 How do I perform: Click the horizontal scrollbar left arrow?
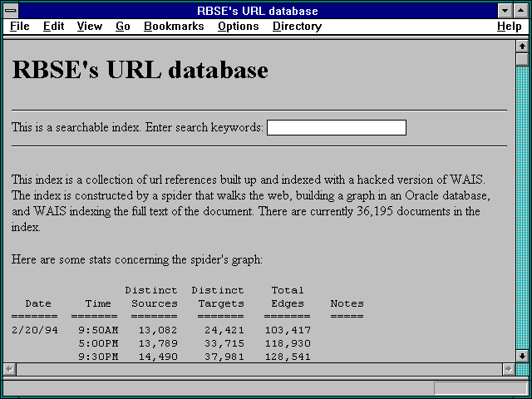(x=9, y=369)
